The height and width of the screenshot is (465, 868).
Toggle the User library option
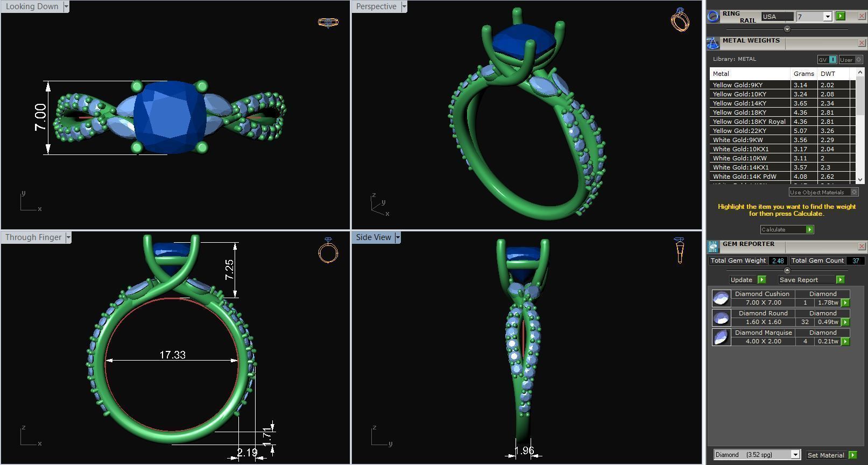click(851, 60)
